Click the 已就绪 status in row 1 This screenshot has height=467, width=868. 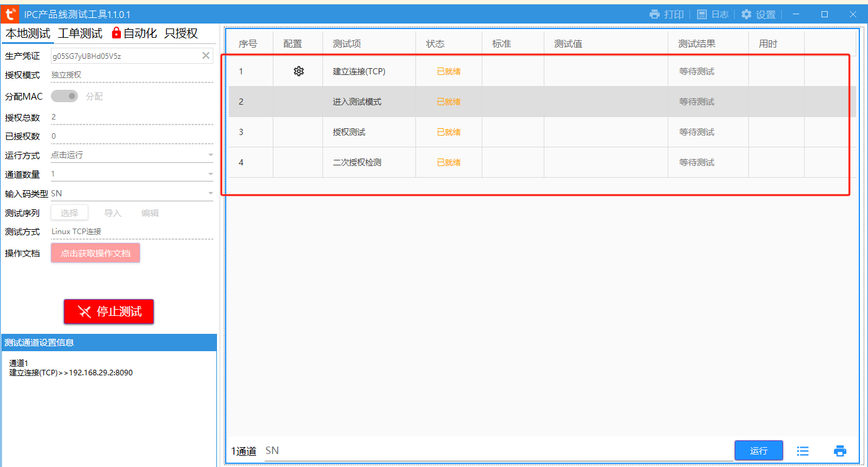[448, 71]
